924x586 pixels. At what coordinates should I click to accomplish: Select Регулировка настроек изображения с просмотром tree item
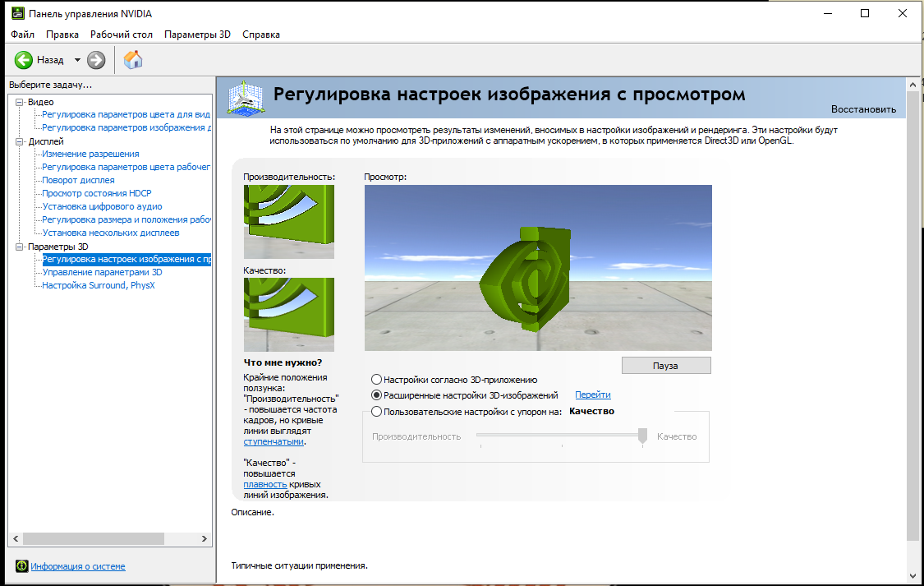pyautogui.click(x=126, y=259)
